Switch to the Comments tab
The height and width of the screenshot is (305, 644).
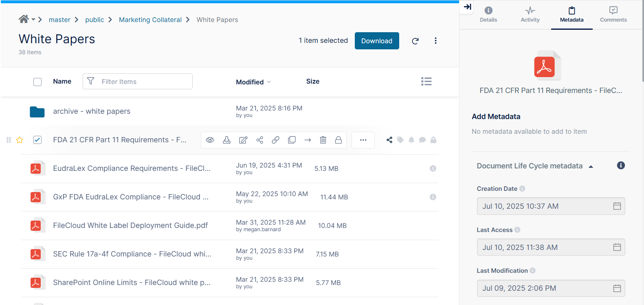coord(613,15)
